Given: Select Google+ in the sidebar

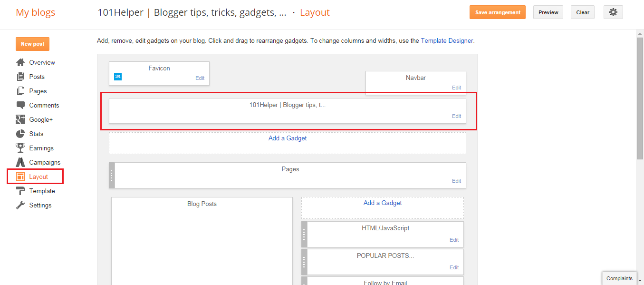Looking at the screenshot, I should coord(41,119).
